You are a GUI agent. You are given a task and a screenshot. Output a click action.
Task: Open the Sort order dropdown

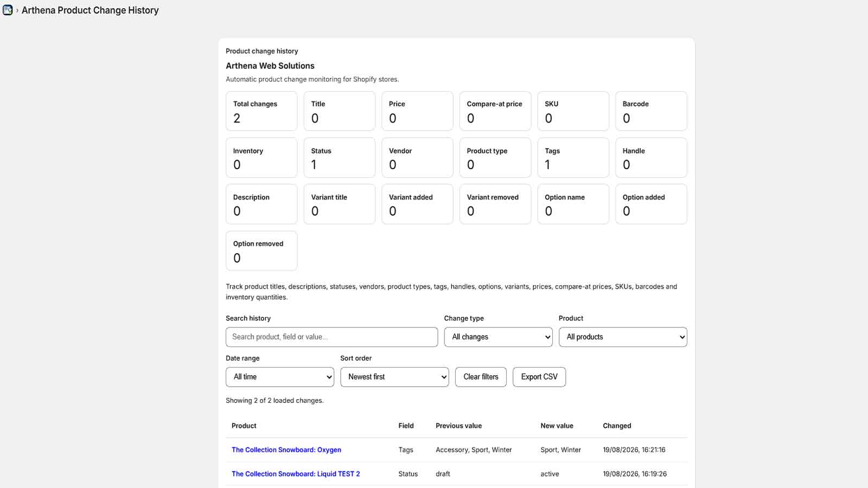coord(394,377)
